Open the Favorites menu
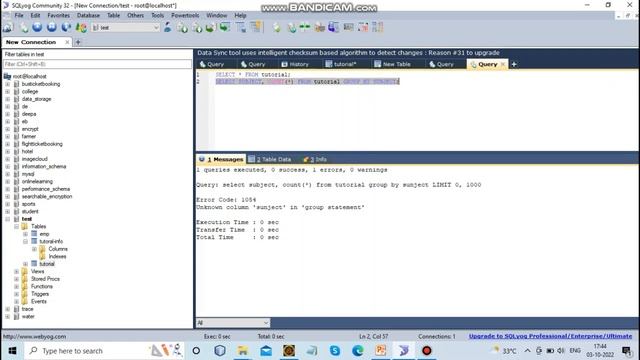The image size is (640, 360). pos(58,15)
